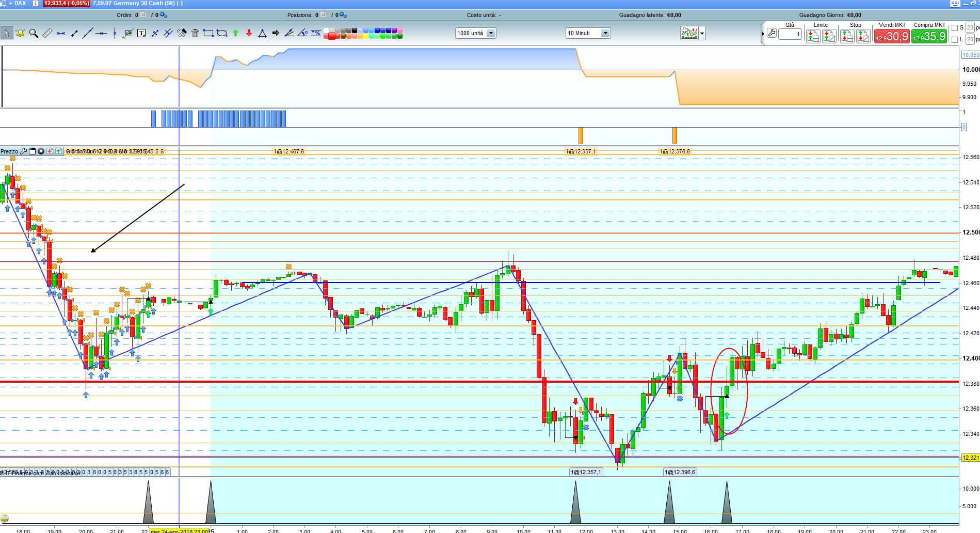The height and width of the screenshot is (533, 980).
Task: Open the on-screen keyboard icon
Action: pos(955,4)
